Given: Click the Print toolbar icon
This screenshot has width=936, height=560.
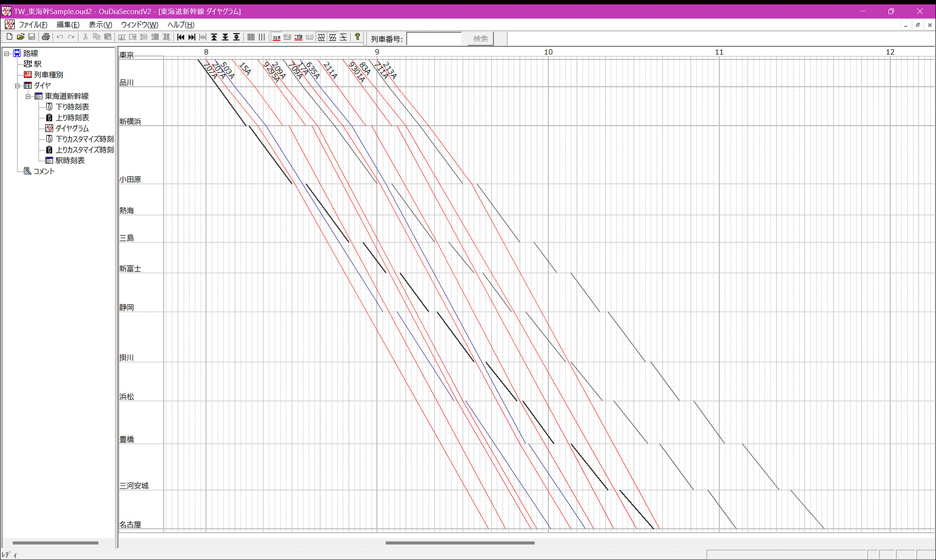Looking at the screenshot, I should click(x=46, y=37).
